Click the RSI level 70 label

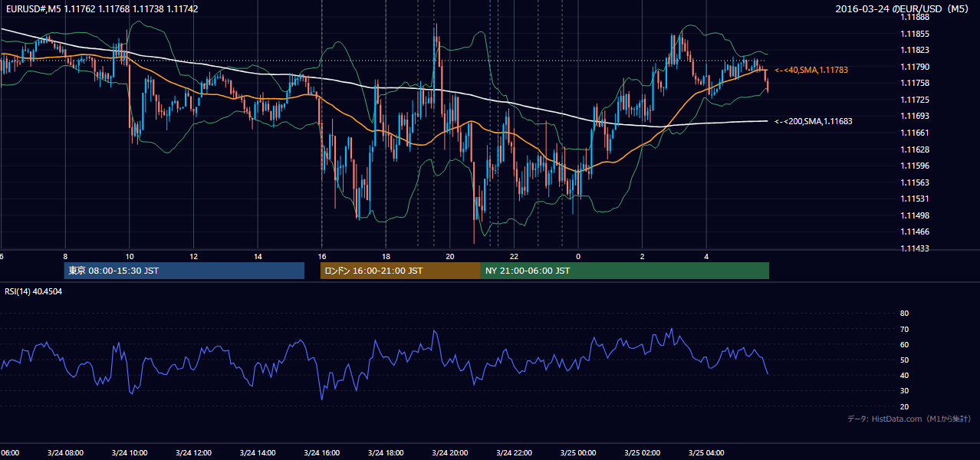point(904,329)
